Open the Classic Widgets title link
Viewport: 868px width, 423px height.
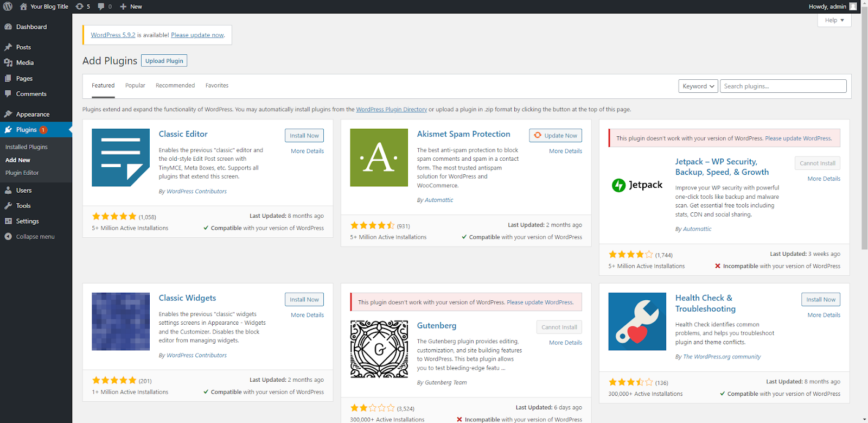187,298
